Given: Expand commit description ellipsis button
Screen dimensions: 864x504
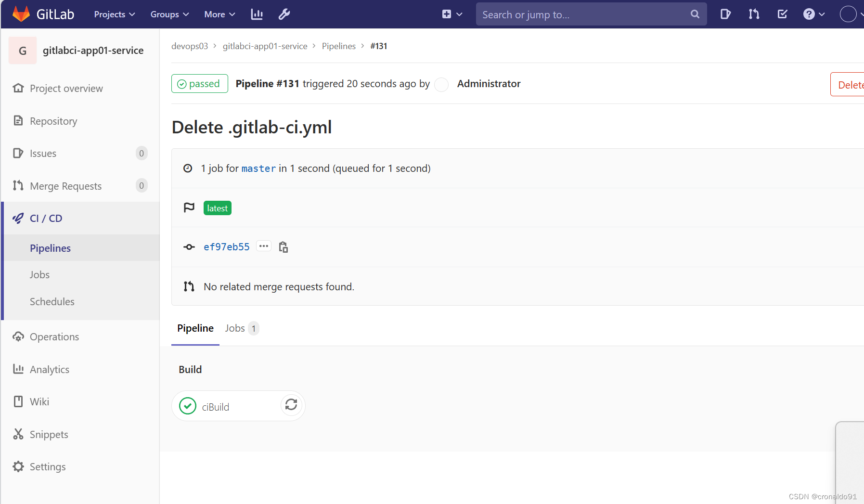Looking at the screenshot, I should tap(264, 246).
